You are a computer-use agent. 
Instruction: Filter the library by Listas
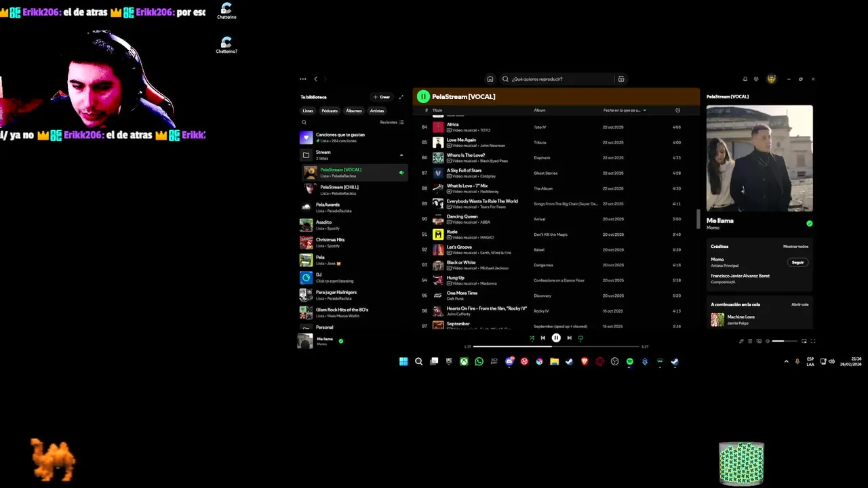308,110
